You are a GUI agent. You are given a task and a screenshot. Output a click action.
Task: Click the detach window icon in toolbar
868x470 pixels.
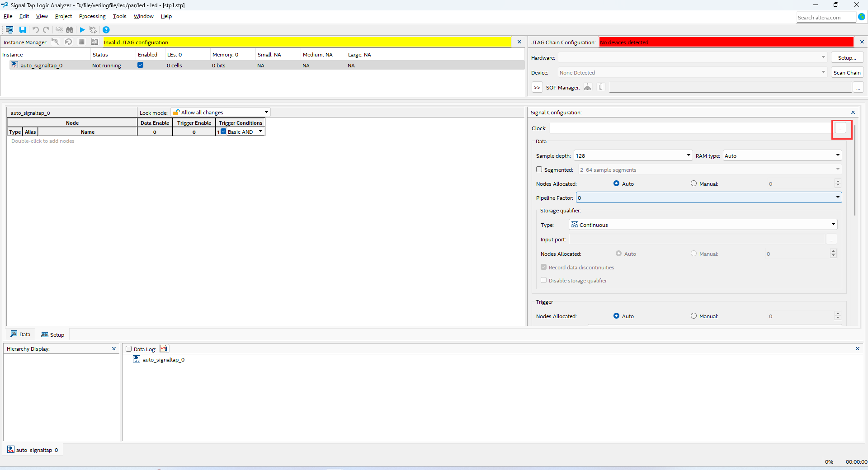pos(9,30)
